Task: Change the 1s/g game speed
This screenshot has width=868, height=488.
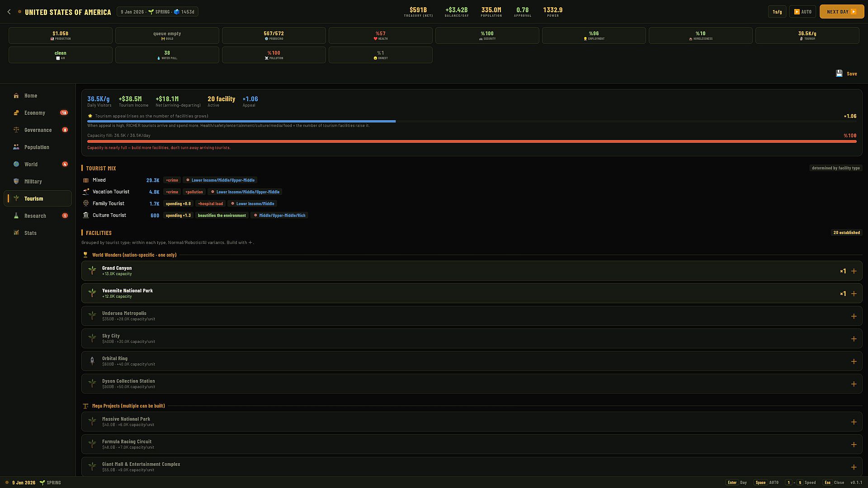Action: (777, 12)
